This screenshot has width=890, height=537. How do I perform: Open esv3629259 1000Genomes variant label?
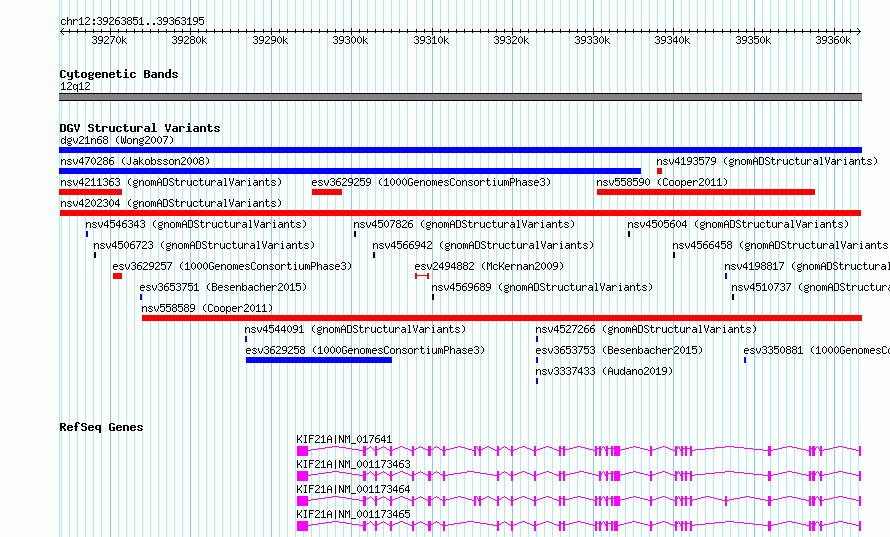click(431, 182)
